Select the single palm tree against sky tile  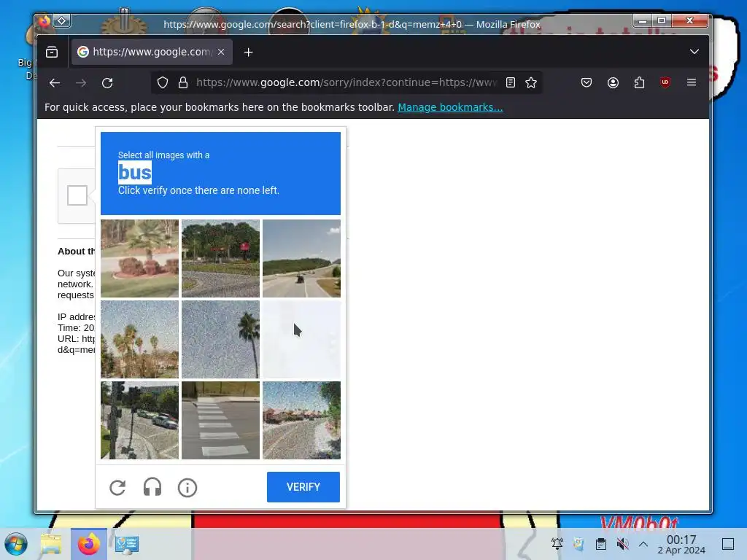[x=220, y=339]
